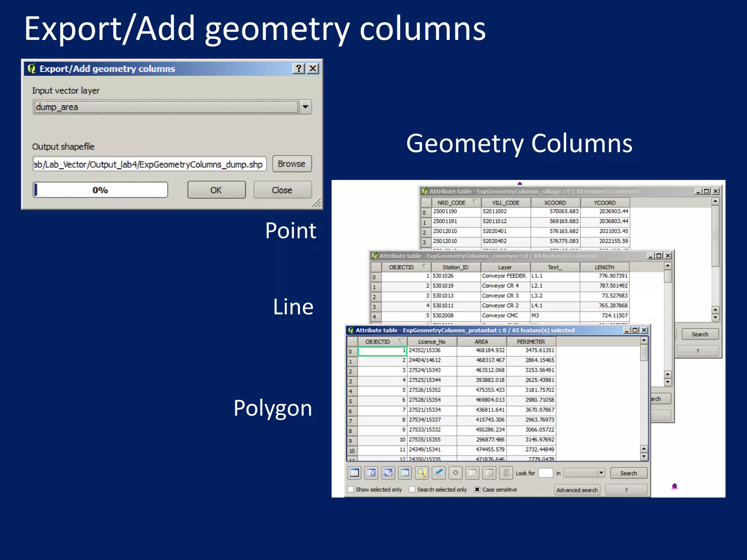The image size is (747, 560).
Task: Toggle Search selected only checkbox
Action: pos(412,489)
